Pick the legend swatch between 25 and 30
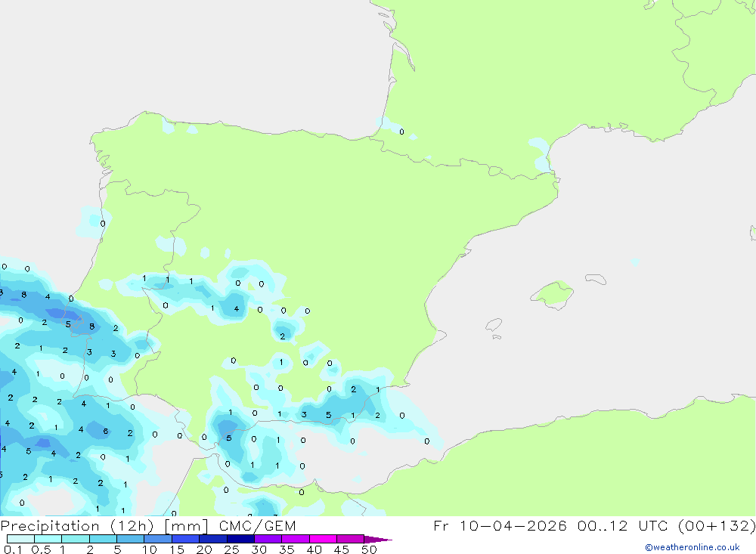This screenshot has height=554, width=756. coord(240,539)
